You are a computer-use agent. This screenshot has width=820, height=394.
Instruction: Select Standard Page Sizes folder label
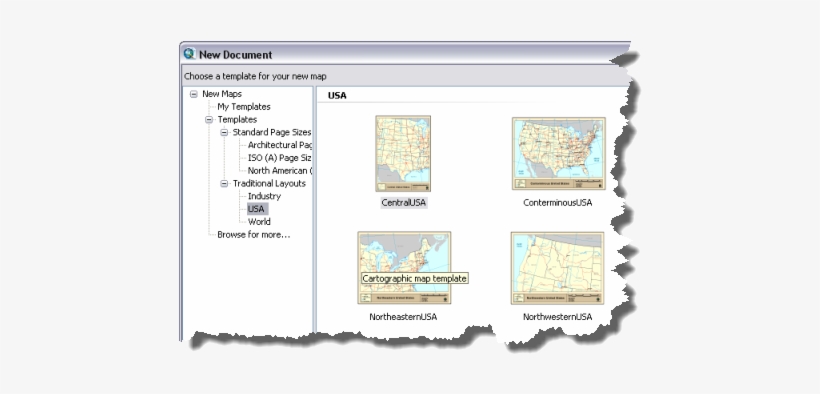(272, 132)
